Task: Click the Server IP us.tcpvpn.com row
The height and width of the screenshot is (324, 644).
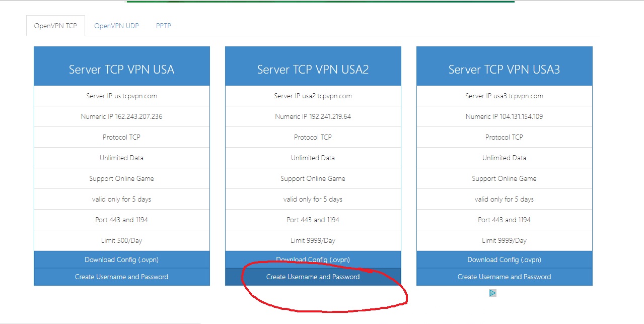Action: point(121,96)
